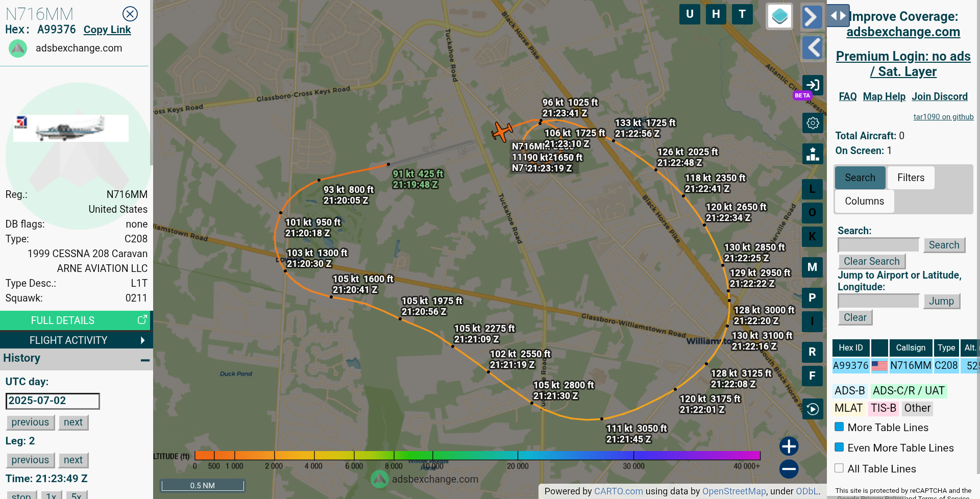The image size is (980, 499).
Task: Open the FAQ link
Action: 848,96
